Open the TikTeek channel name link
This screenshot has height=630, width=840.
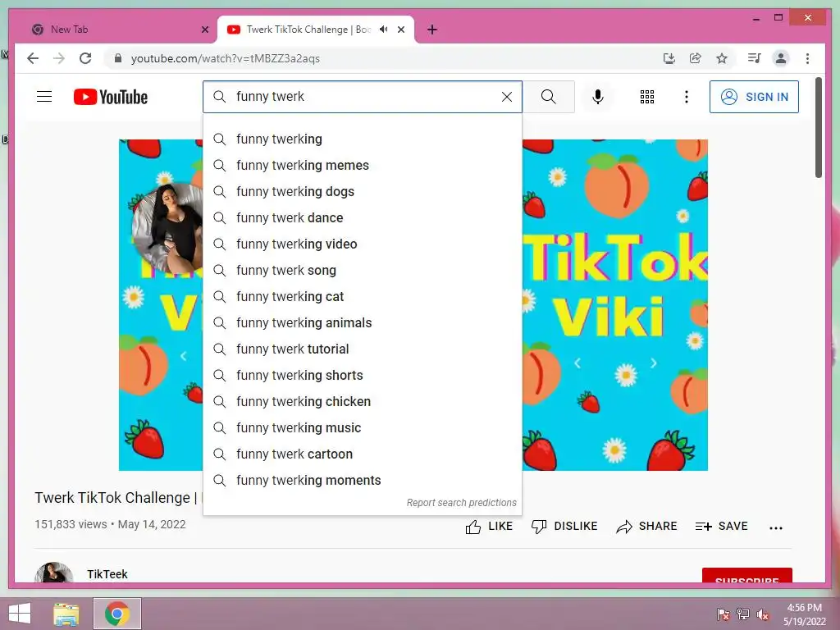tap(107, 574)
